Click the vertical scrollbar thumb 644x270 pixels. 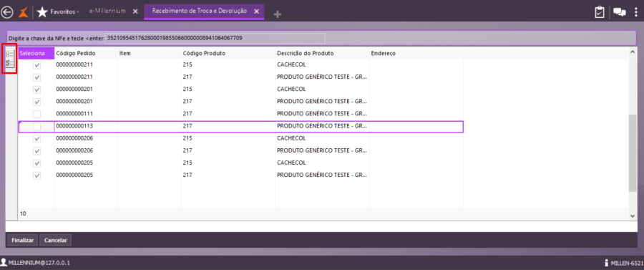633,153
